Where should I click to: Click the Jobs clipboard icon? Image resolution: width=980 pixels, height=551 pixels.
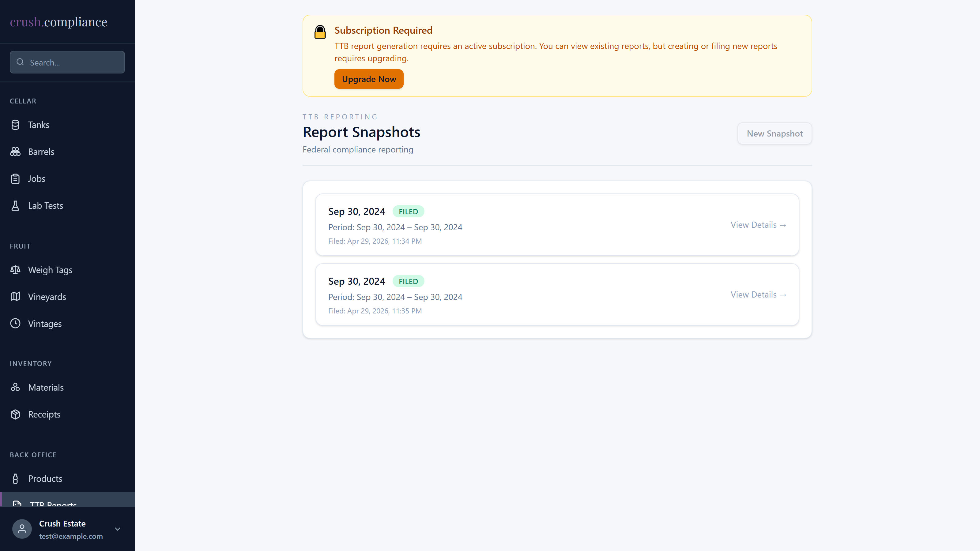(x=15, y=179)
